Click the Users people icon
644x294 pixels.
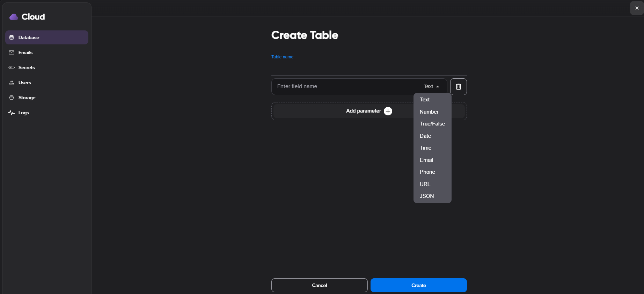12,83
